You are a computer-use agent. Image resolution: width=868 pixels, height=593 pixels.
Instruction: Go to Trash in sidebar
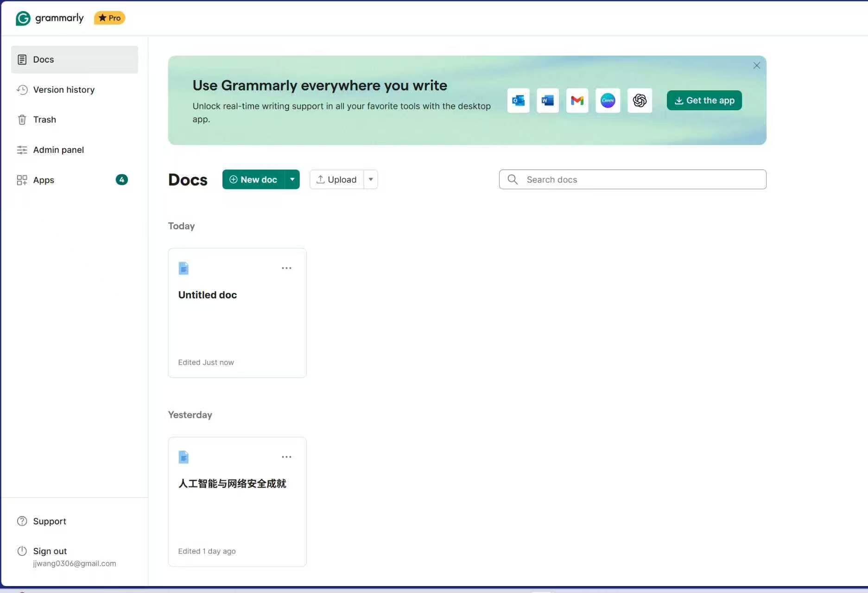pyautogui.click(x=44, y=120)
